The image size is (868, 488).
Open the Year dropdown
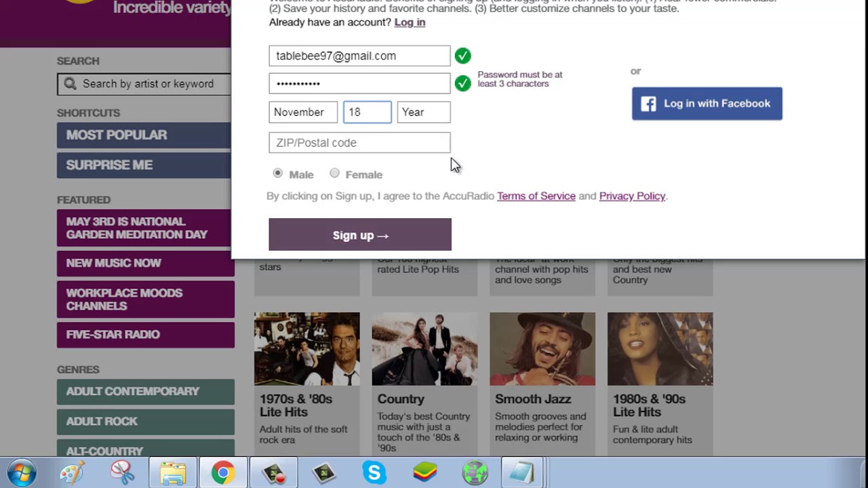tap(424, 112)
